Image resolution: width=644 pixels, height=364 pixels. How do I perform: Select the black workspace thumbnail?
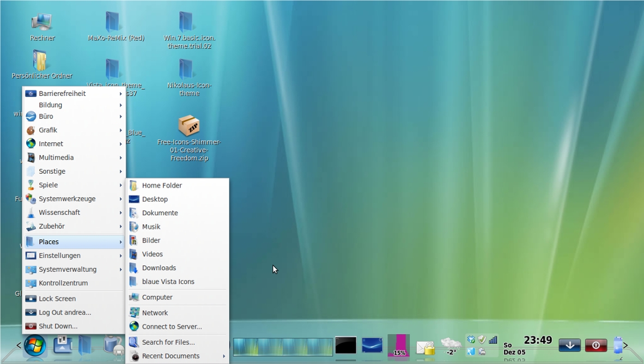[x=346, y=345]
